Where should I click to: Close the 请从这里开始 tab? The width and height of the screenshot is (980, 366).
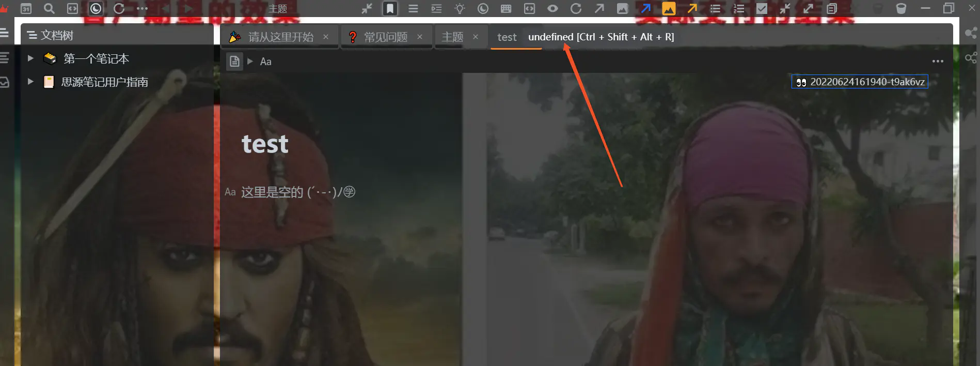326,37
